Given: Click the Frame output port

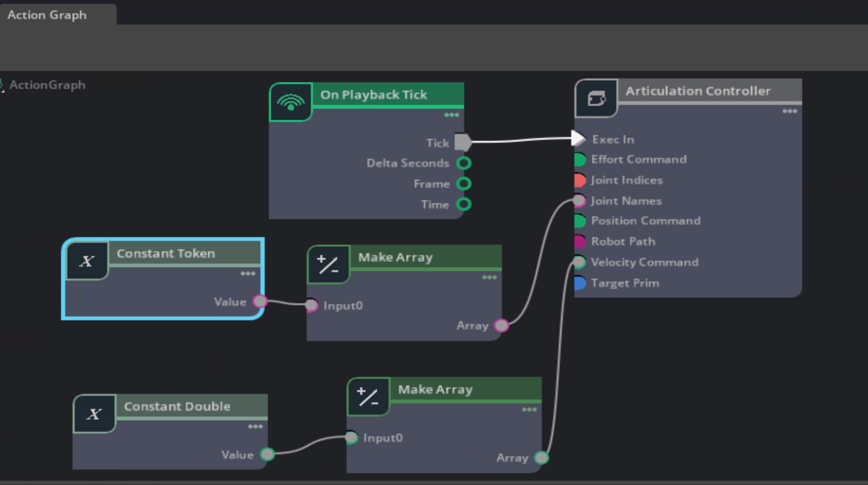Looking at the screenshot, I should pos(464,184).
